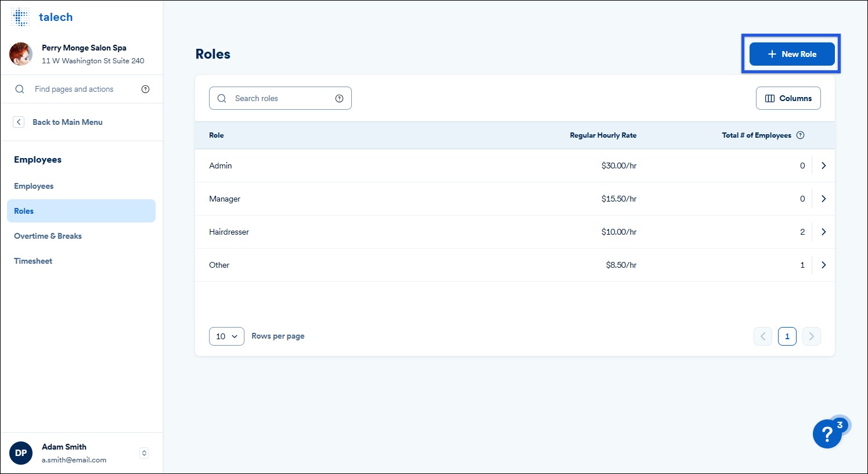Image resolution: width=868 pixels, height=474 pixels.
Task: Expand the Admin role row chevron
Action: 823,166
